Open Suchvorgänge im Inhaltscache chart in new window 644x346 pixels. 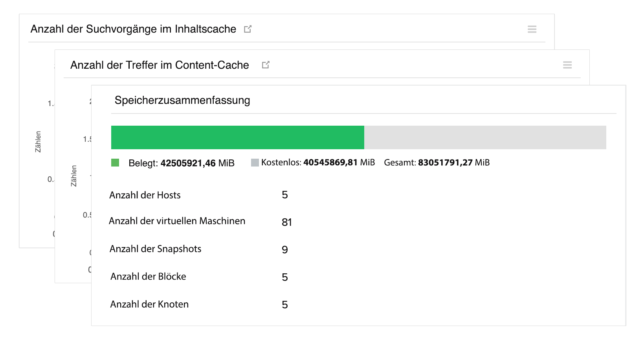tap(248, 29)
